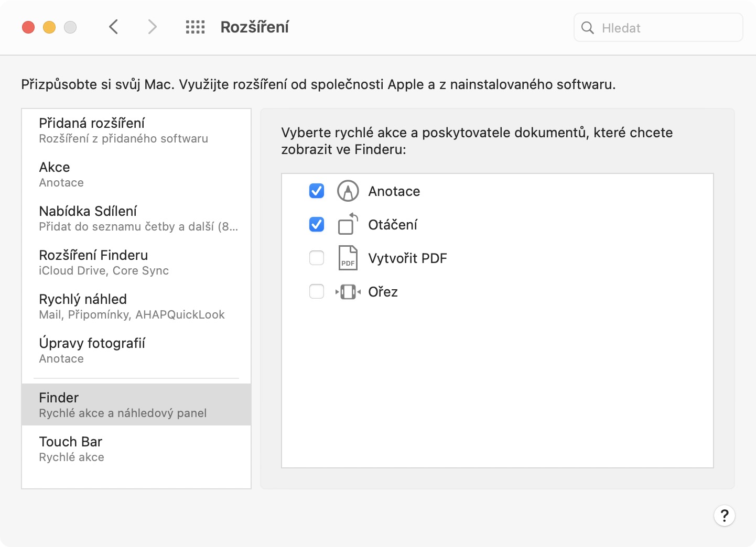Go back with the left arrow
The height and width of the screenshot is (547, 756).
click(x=114, y=27)
